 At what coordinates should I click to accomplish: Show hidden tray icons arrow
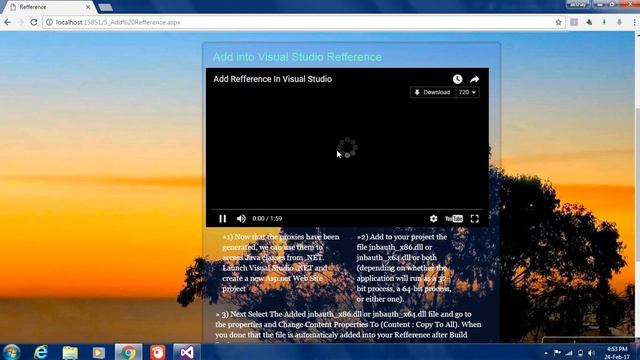point(546,353)
